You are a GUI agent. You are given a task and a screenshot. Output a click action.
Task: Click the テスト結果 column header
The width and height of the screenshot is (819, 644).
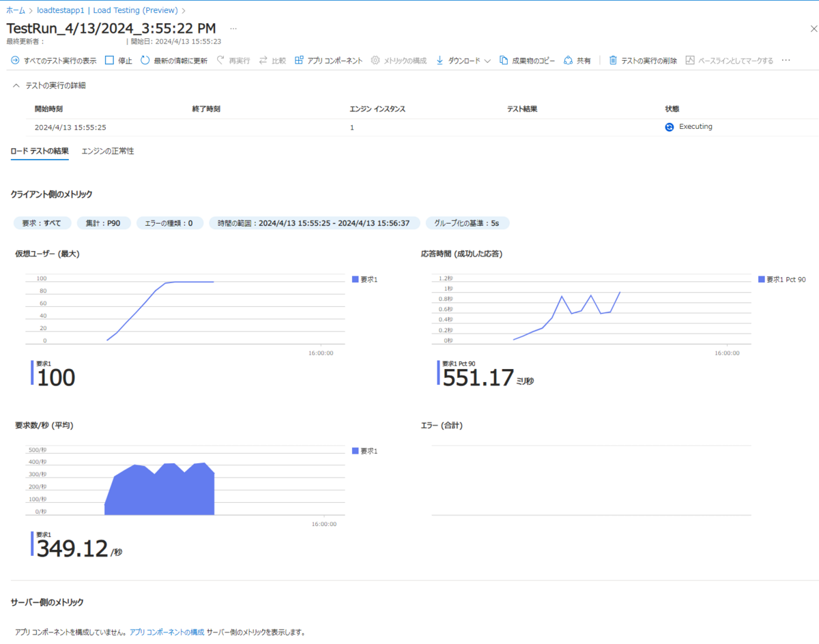point(522,109)
